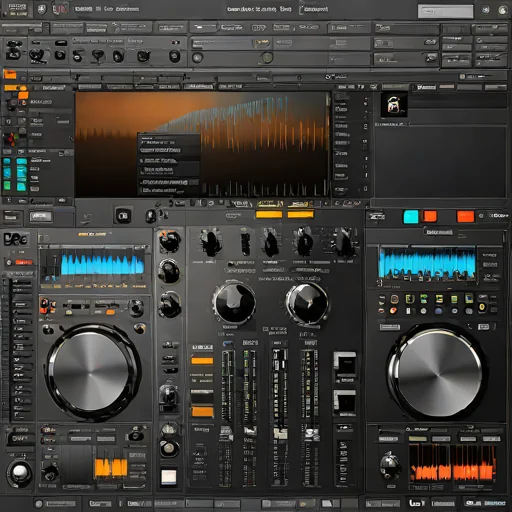Image resolution: width=512 pixels, height=512 pixels.
Task: Click the right deck jog wheel platter
Action: (439, 373)
